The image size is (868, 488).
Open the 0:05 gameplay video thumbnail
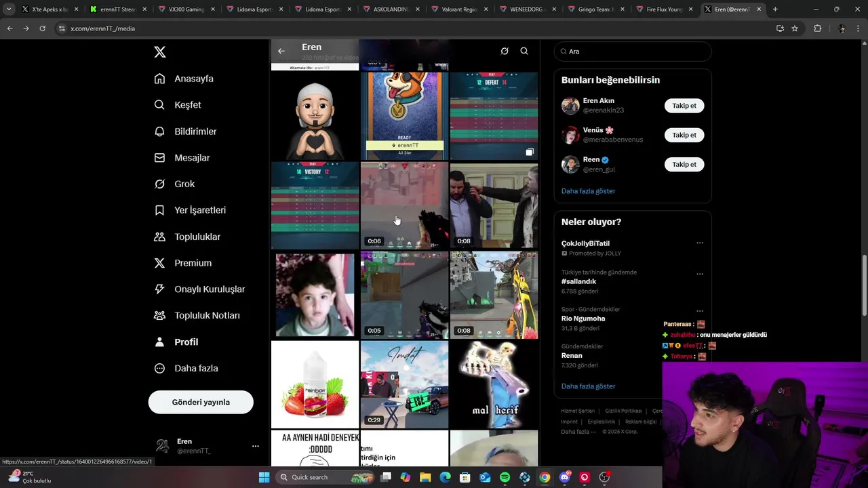coord(404,295)
